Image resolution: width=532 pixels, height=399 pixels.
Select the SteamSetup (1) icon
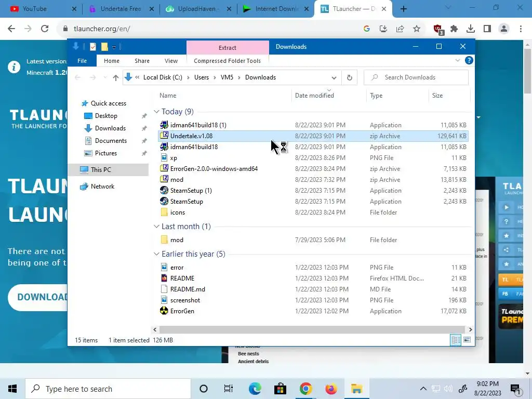click(x=164, y=190)
